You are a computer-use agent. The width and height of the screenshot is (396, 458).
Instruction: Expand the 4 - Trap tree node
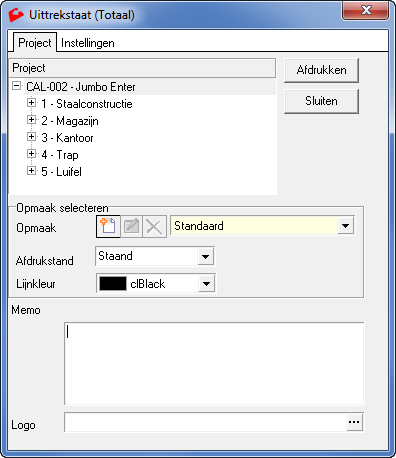click(31, 154)
